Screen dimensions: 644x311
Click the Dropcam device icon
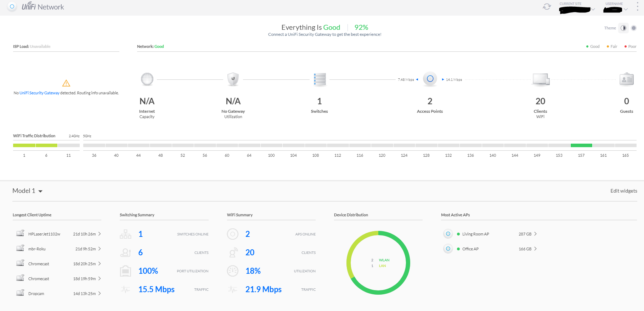click(20, 293)
